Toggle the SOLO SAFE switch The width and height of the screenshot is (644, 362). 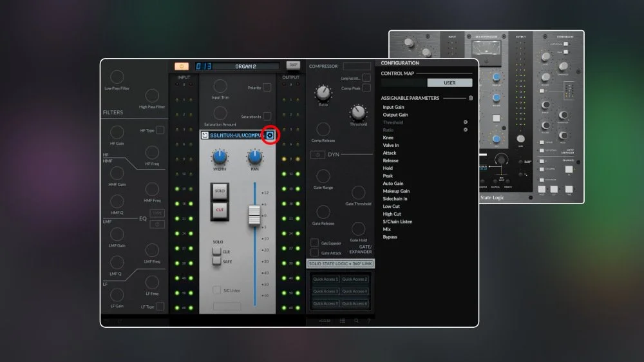coord(216,261)
